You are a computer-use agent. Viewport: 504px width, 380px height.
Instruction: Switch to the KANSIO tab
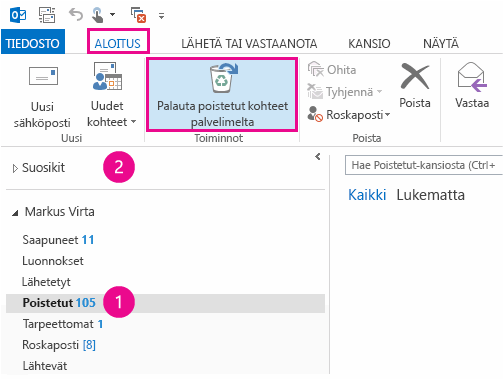pos(369,44)
